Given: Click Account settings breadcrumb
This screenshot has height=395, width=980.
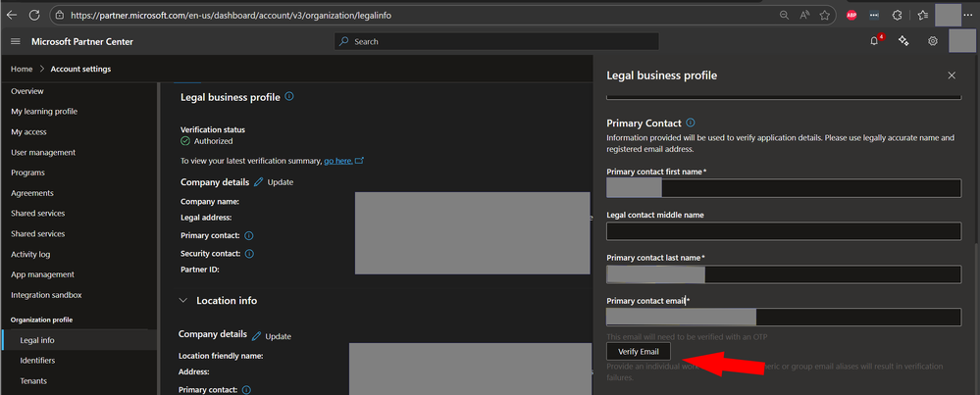Looking at the screenshot, I should [x=80, y=70].
